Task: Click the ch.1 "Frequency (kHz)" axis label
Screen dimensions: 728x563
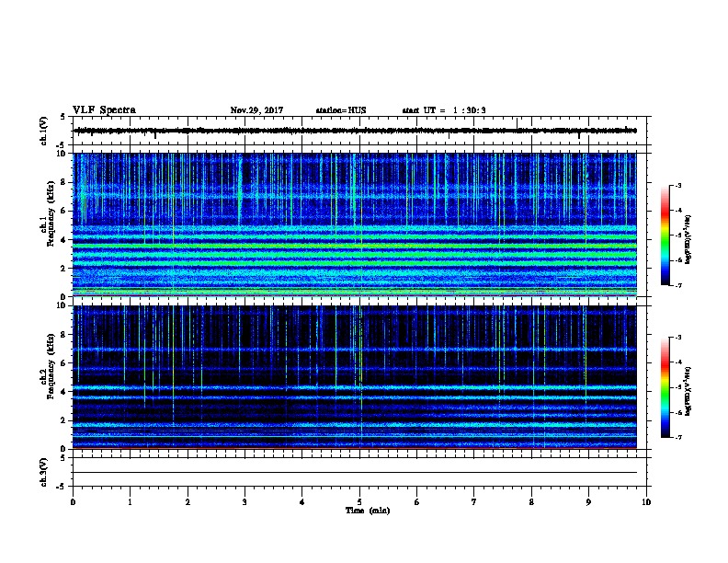Action: point(51,213)
